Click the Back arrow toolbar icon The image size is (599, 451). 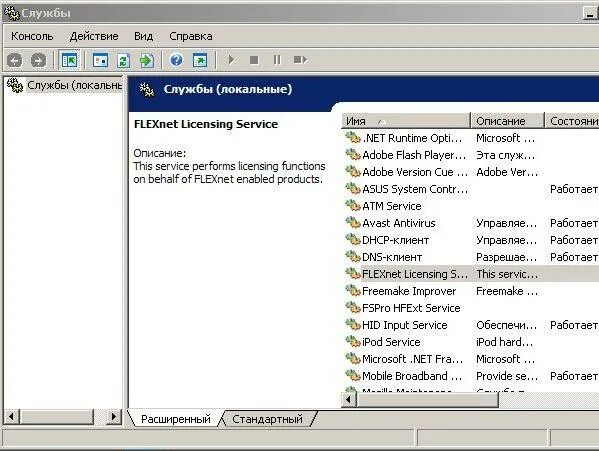[15, 60]
